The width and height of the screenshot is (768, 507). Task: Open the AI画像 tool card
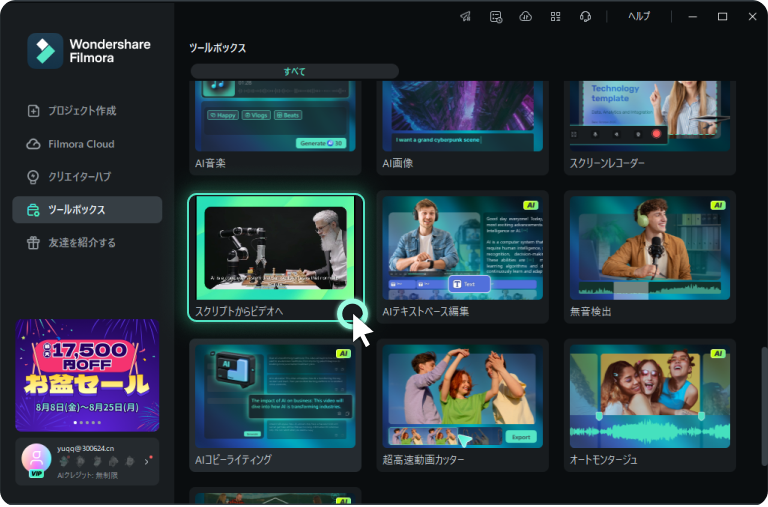(462, 127)
